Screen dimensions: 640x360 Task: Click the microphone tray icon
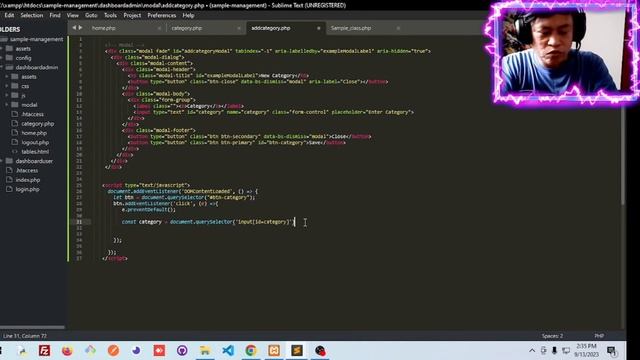click(x=554, y=351)
